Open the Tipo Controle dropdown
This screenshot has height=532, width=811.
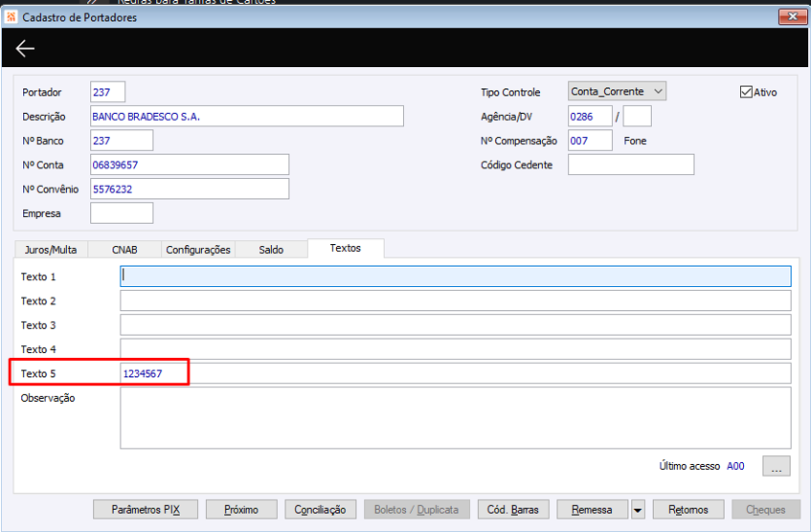(x=617, y=92)
